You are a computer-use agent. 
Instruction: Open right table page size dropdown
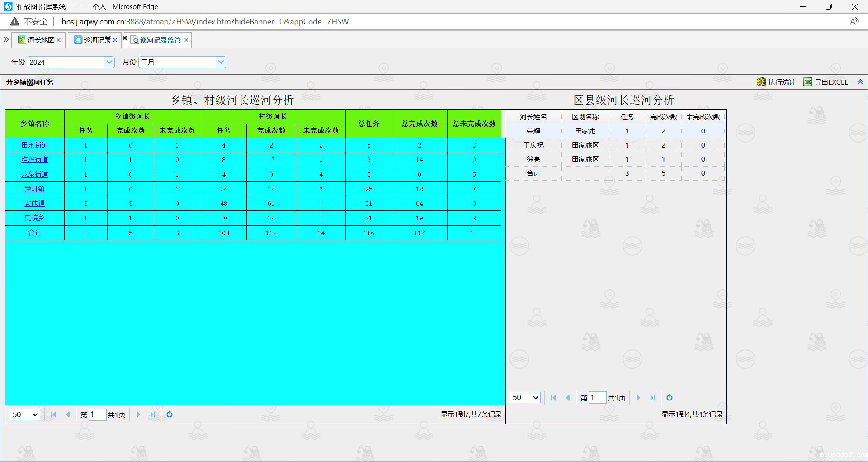coord(525,398)
